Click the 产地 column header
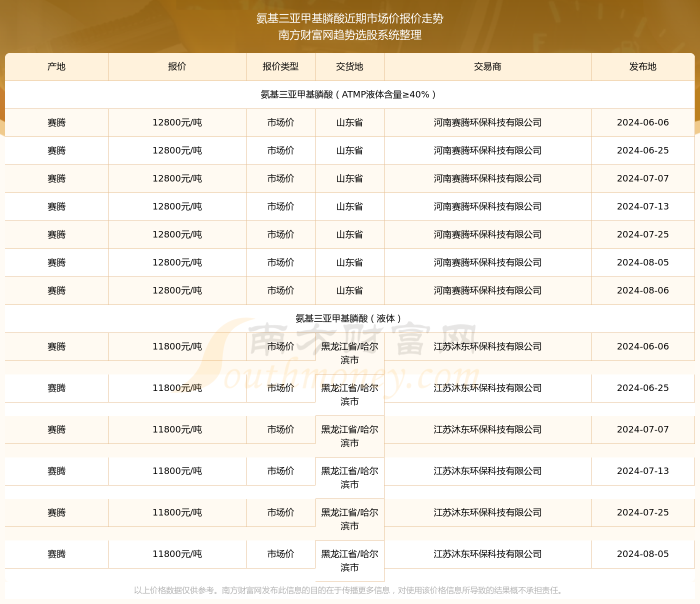 click(x=56, y=66)
